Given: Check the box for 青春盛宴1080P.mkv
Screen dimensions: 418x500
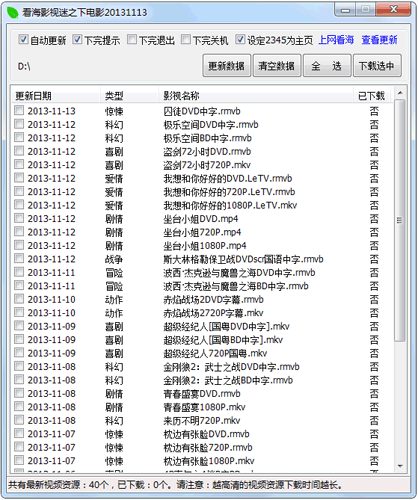Looking at the screenshot, I should click(19, 406).
